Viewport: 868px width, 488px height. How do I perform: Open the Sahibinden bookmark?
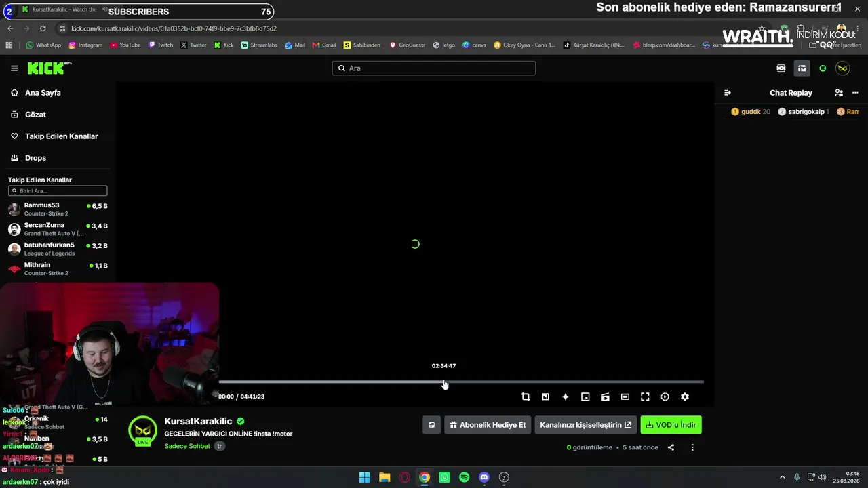coord(362,45)
